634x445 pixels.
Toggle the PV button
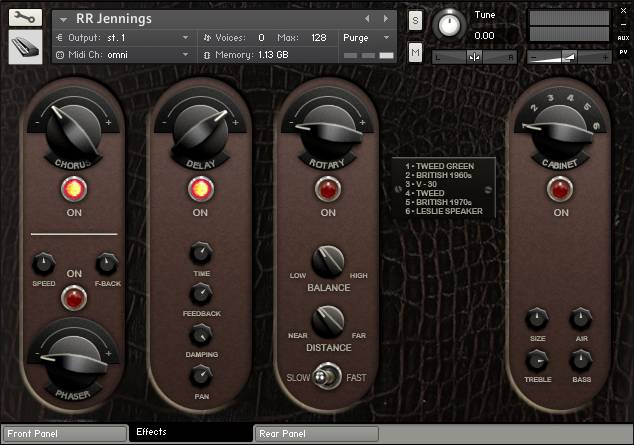click(x=623, y=52)
